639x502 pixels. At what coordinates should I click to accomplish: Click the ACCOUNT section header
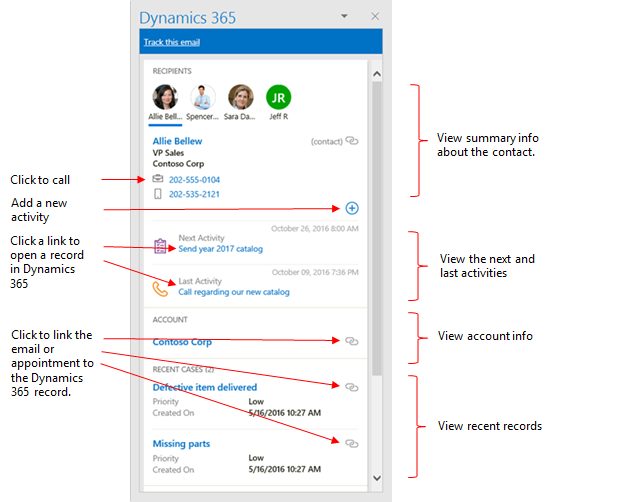(x=170, y=319)
